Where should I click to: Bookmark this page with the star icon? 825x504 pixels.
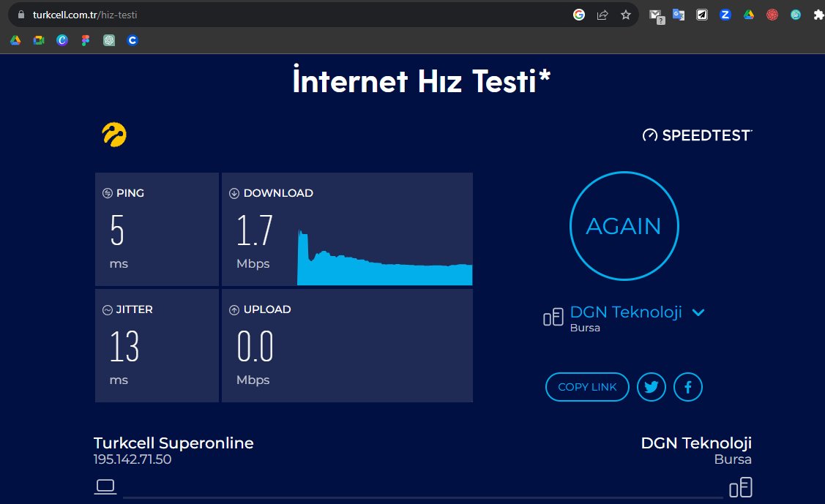pos(626,15)
